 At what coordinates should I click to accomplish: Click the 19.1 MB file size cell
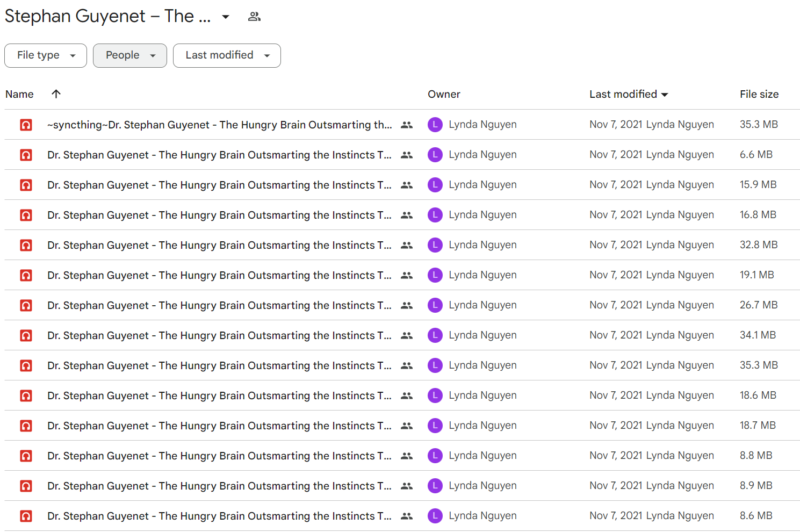coord(756,275)
